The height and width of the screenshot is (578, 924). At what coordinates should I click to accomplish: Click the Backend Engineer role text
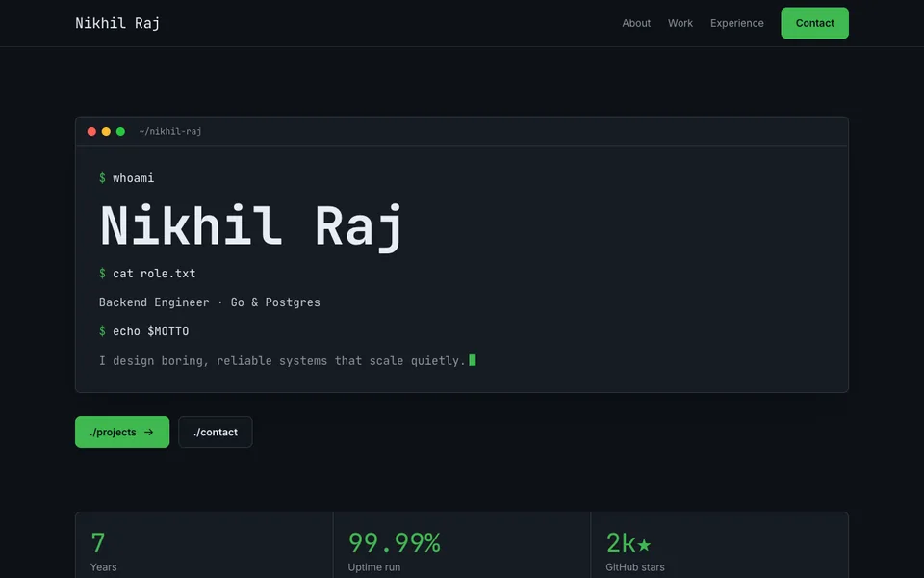pos(210,302)
